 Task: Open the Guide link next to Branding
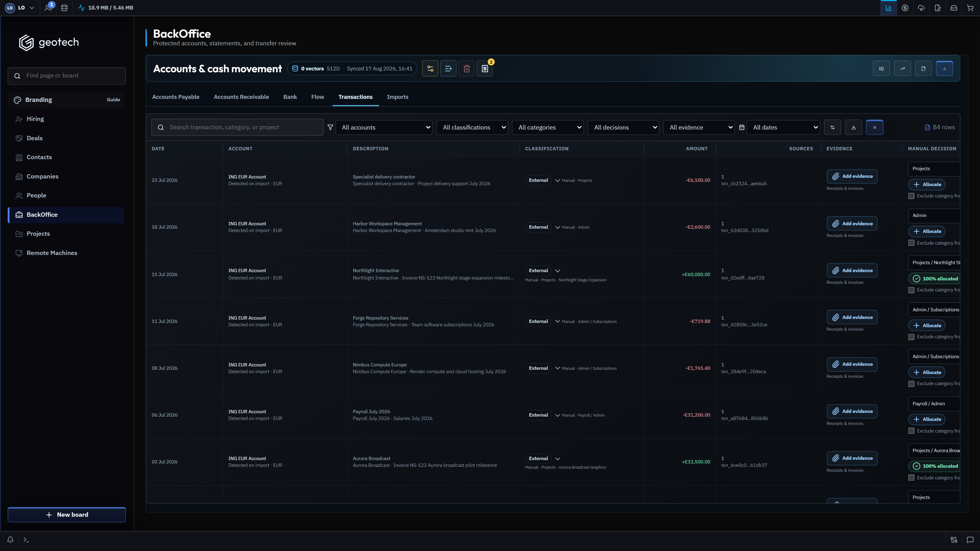pos(113,99)
